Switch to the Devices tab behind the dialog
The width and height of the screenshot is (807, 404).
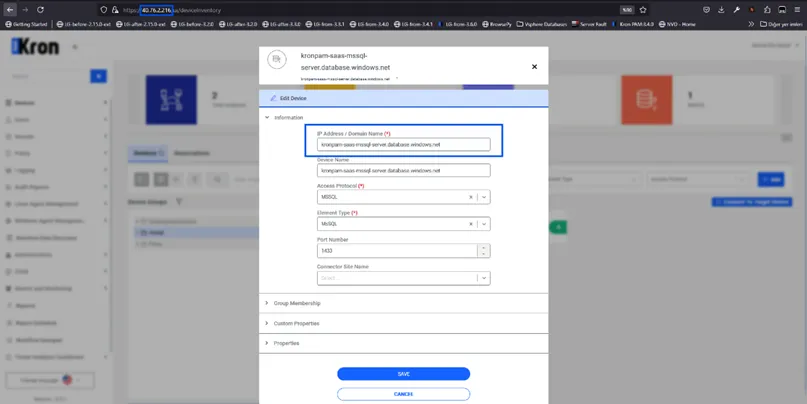coord(148,153)
